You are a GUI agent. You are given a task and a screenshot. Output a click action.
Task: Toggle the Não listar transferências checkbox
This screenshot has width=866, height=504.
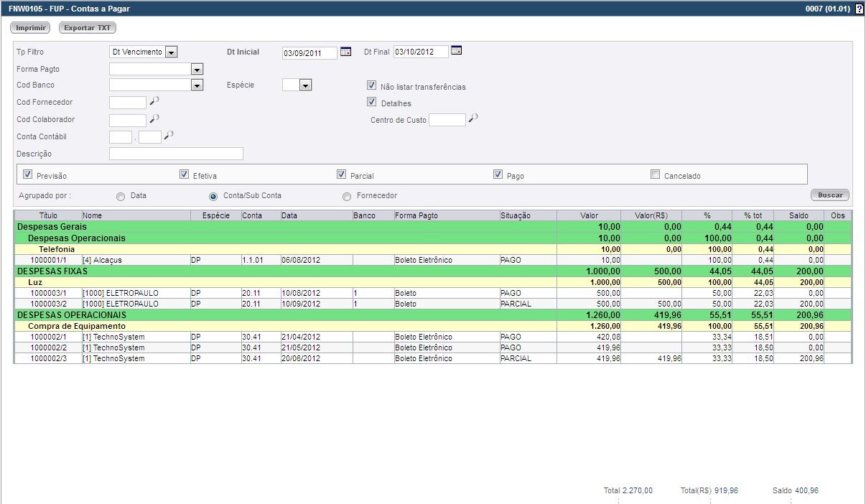click(372, 85)
